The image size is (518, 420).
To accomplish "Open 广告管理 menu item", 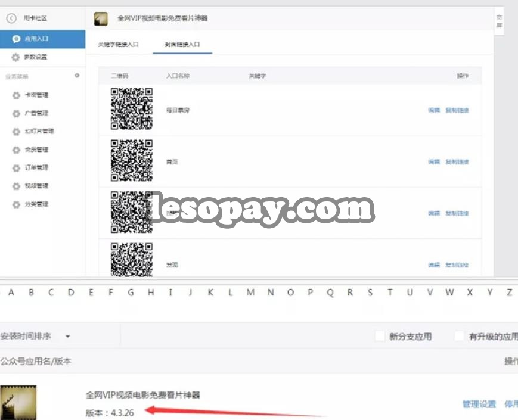I will pyautogui.click(x=36, y=113).
